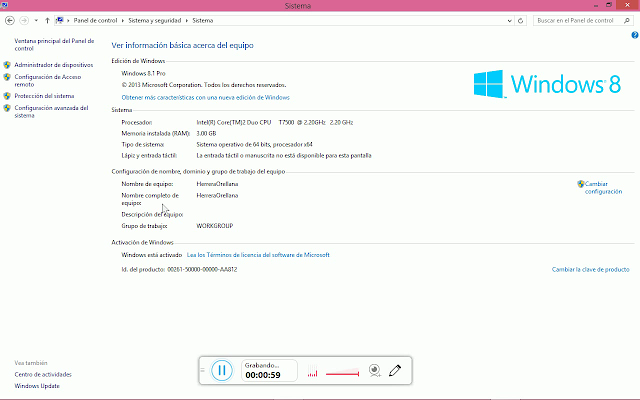Screen dimensions: 640x400
Task: Refresh the page with the refresh icon
Action: (520, 20)
